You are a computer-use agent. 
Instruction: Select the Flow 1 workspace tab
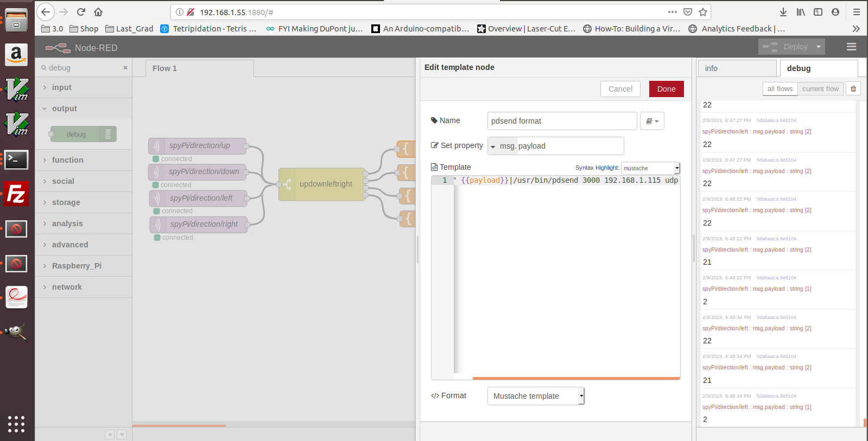199,68
